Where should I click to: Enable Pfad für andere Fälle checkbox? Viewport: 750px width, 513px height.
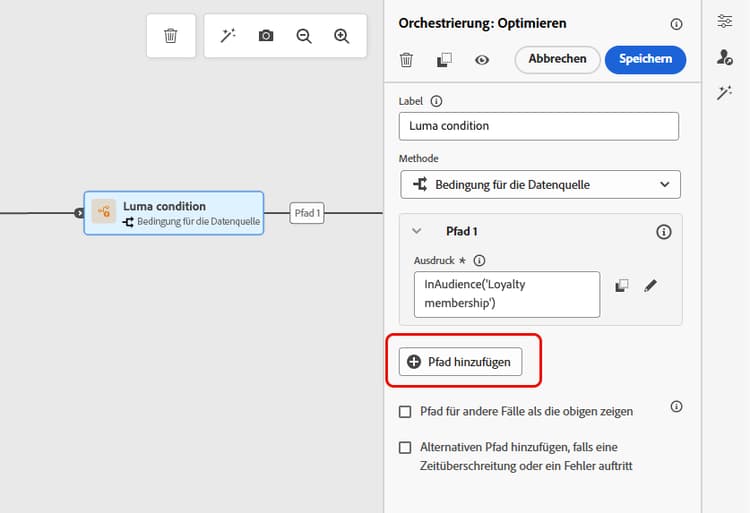[x=405, y=412]
